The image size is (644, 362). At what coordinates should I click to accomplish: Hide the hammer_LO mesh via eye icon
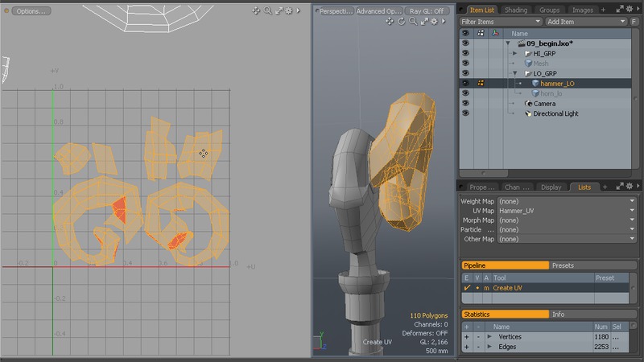point(465,83)
